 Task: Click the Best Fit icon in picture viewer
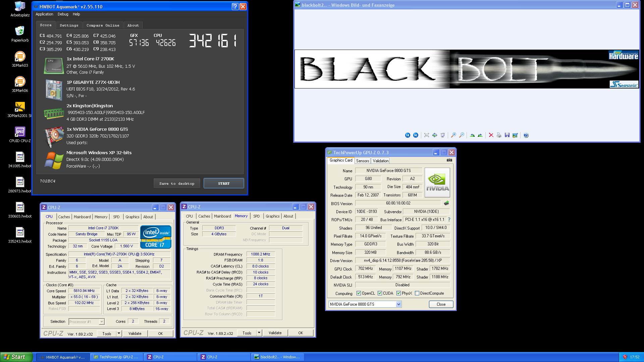tap(427, 135)
